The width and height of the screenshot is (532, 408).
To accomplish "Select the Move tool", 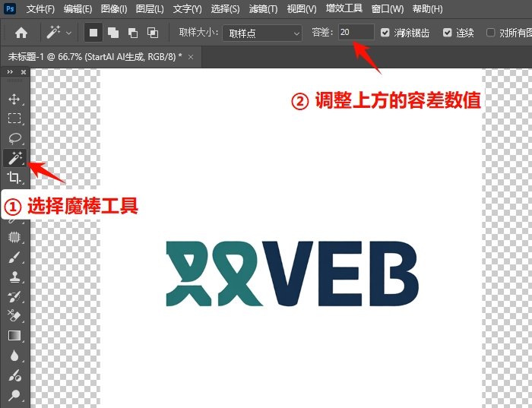I will click(x=14, y=99).
